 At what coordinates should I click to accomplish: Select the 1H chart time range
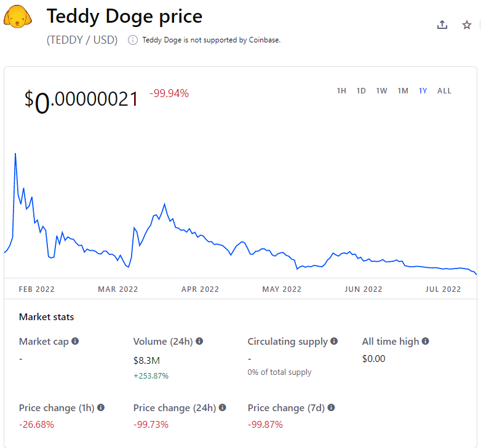pos(341,91)
